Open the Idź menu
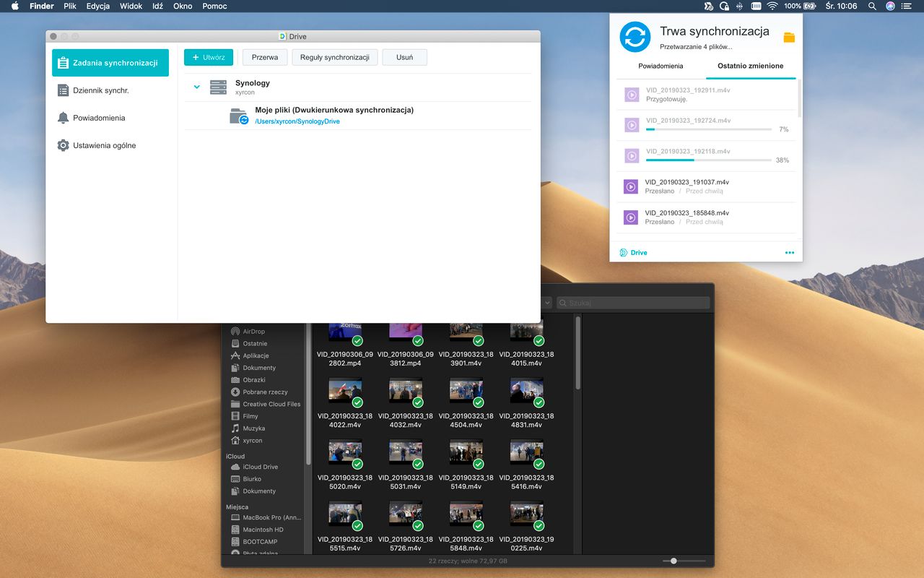This screenshot has height=578, width=924. 157,6
